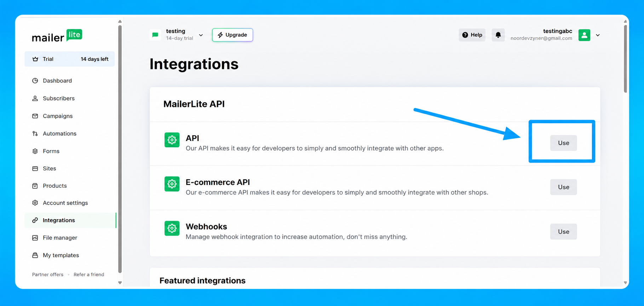Click the main page scrollbar down arrow

pos(626,283)
